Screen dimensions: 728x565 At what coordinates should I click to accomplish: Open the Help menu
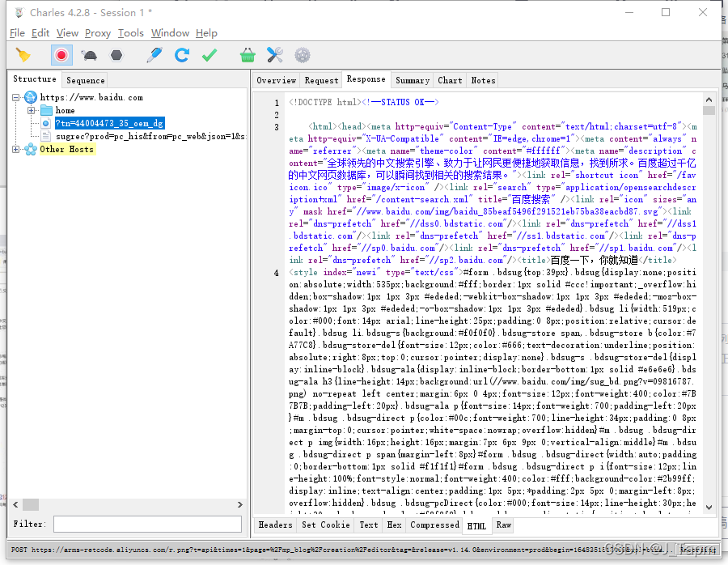206,33
